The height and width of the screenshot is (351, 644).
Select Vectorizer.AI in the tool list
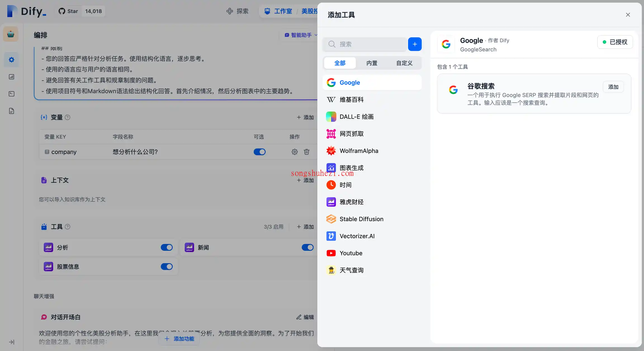[x=372, y=236]
